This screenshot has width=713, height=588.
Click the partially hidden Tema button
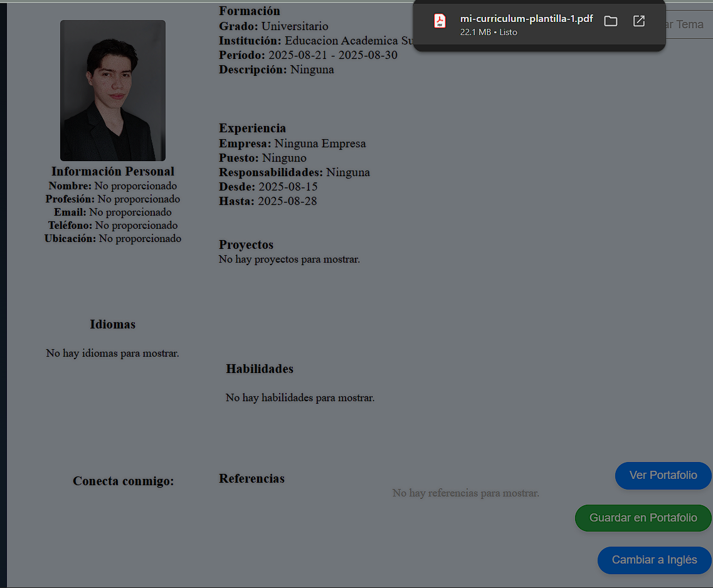685,24
